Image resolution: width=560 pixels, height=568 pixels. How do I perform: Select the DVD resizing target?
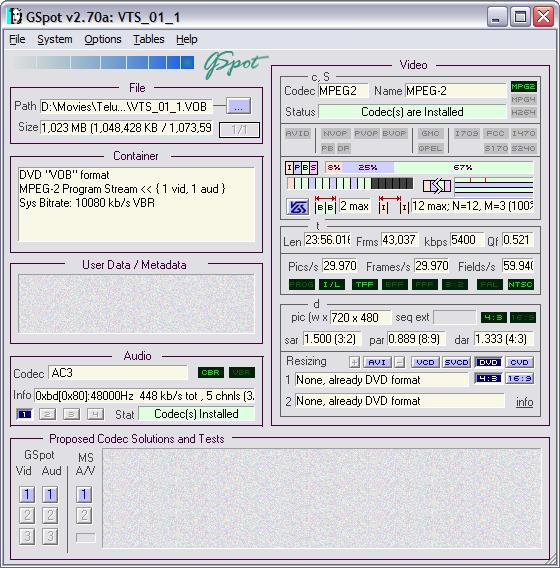click(488, 362)
